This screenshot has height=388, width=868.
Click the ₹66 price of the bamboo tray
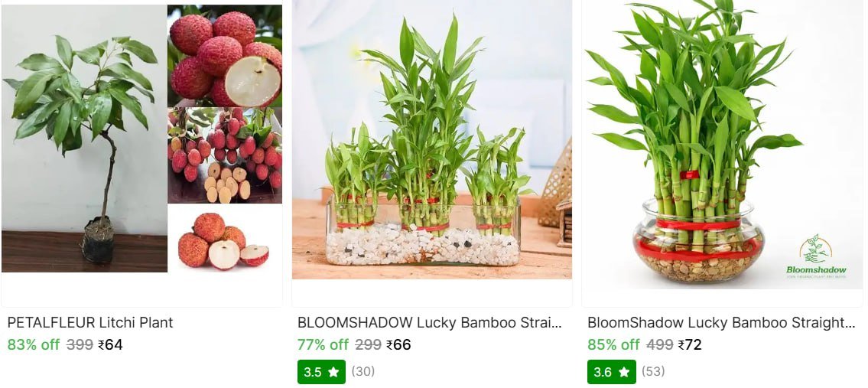pyautogui.click(x=398, y=345)
